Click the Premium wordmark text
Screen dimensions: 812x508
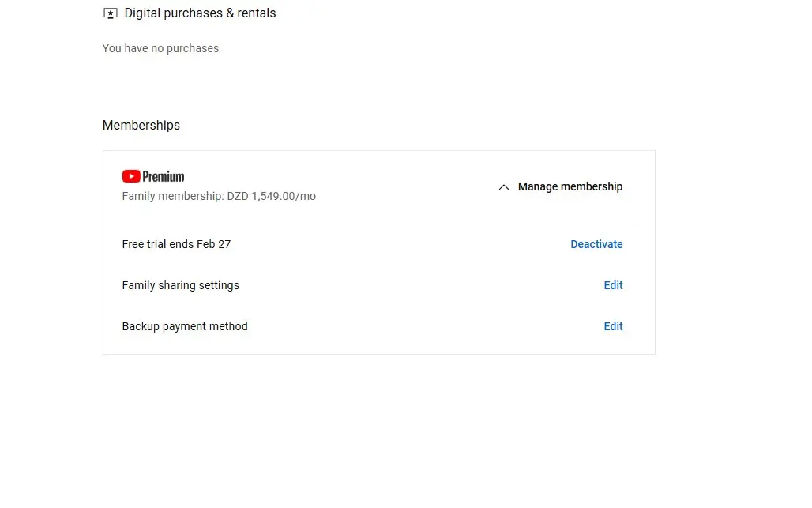(x=164, y=177)
